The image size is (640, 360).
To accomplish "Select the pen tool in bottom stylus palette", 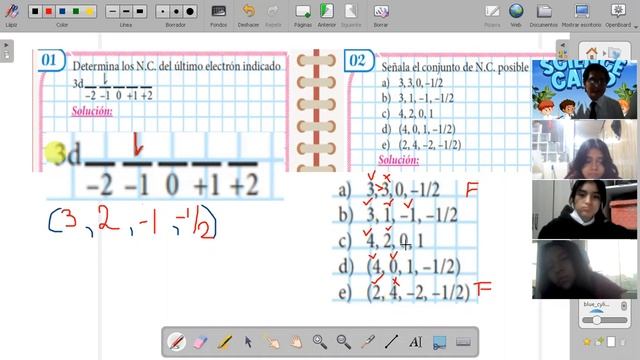I will (x=176, y=342).
